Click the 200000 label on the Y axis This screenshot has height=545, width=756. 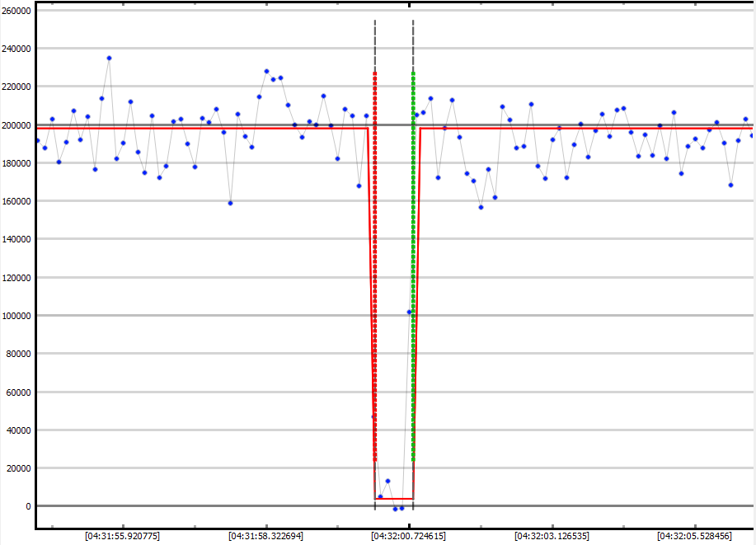point(17,125)
